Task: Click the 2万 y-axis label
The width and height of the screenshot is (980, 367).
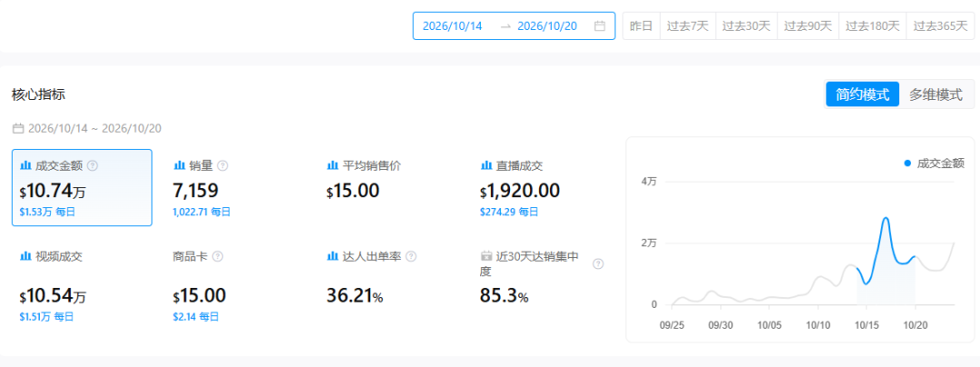Action: coord(650,243)
